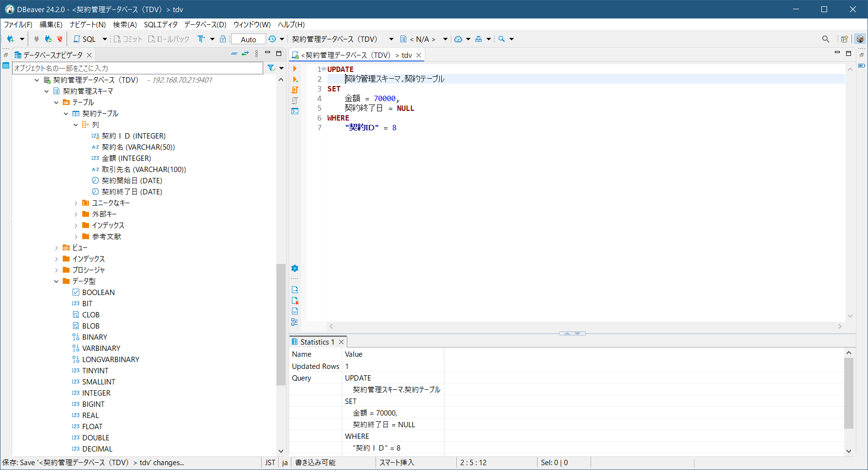
Task: Click the コミット (commit) button
Action: (x=128, y=39)
